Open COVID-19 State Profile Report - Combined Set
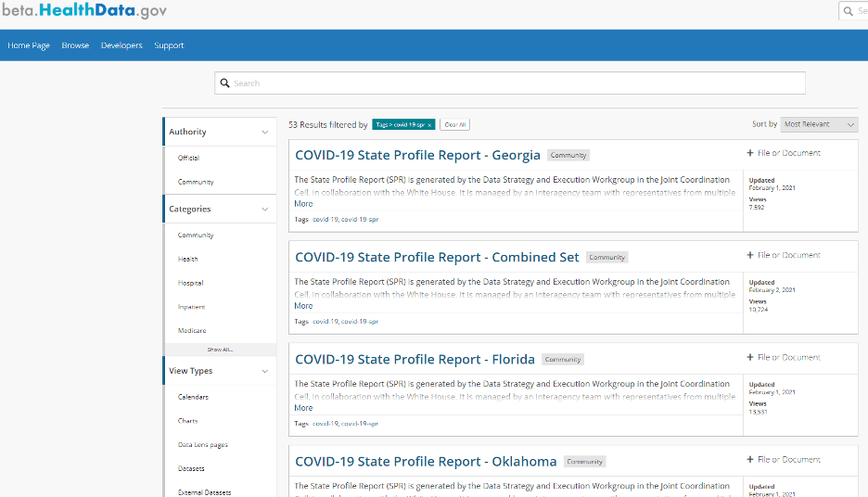This screenshot has height=497, width=868. point(437,257)
